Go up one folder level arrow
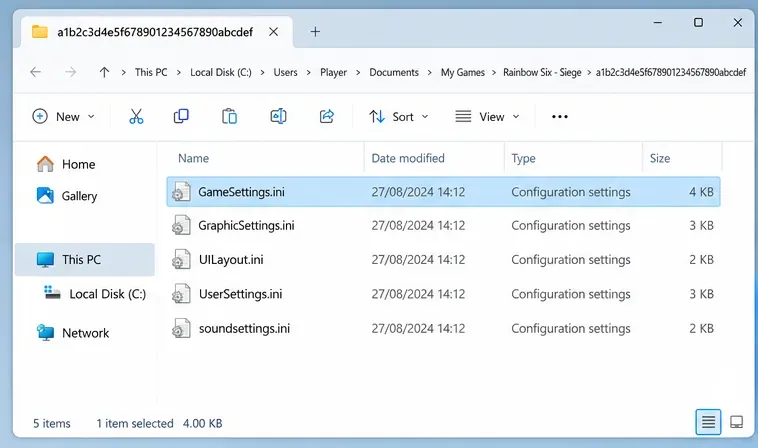Screen dimensions: 758x448 (x=104, y=72)
